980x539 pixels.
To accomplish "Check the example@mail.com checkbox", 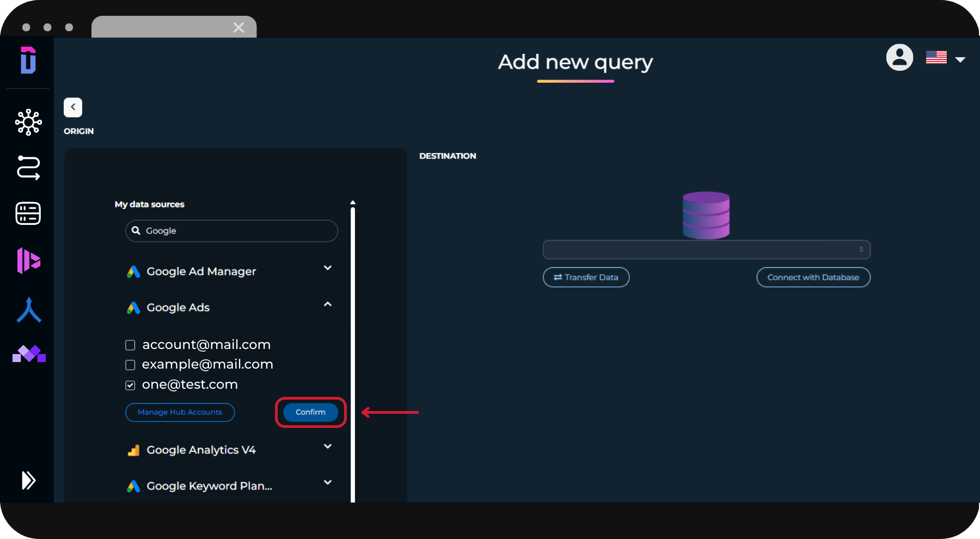I will (x=130, y=365).
